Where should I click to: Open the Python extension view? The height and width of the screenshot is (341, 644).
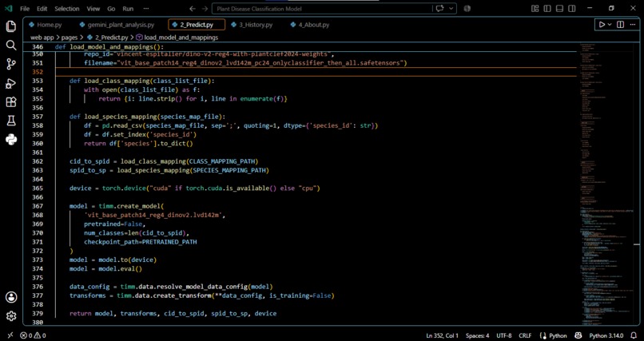(x=11, y=140)
